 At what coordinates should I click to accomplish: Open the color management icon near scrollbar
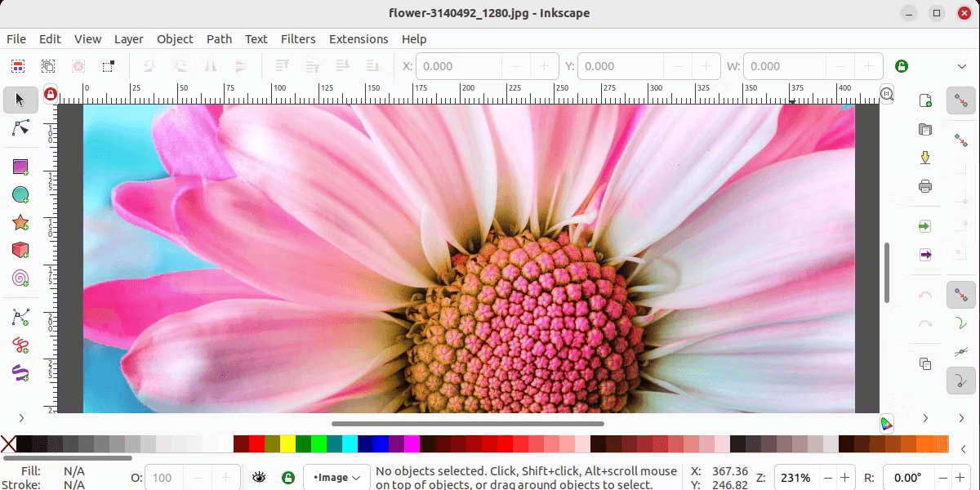click(887, 423)
